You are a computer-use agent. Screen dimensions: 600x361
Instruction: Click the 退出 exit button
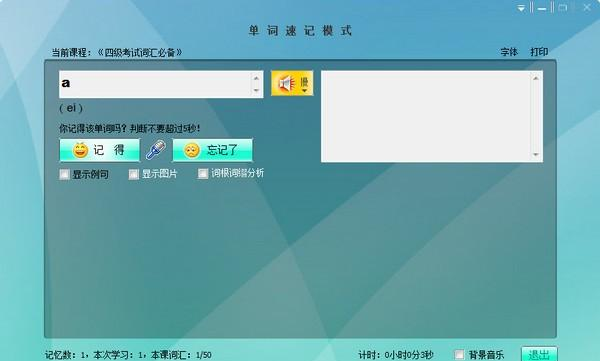(x=539, y=354)
